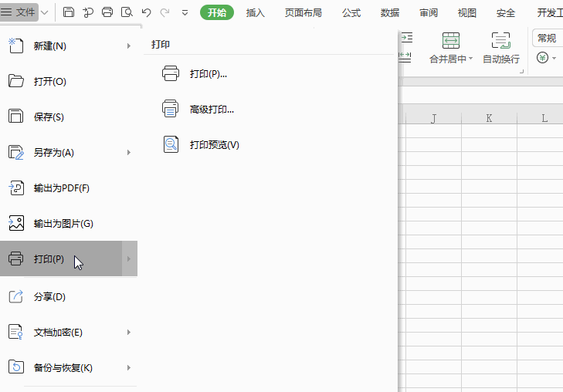Switch to the 插入 tab

(x=256, y=13)
